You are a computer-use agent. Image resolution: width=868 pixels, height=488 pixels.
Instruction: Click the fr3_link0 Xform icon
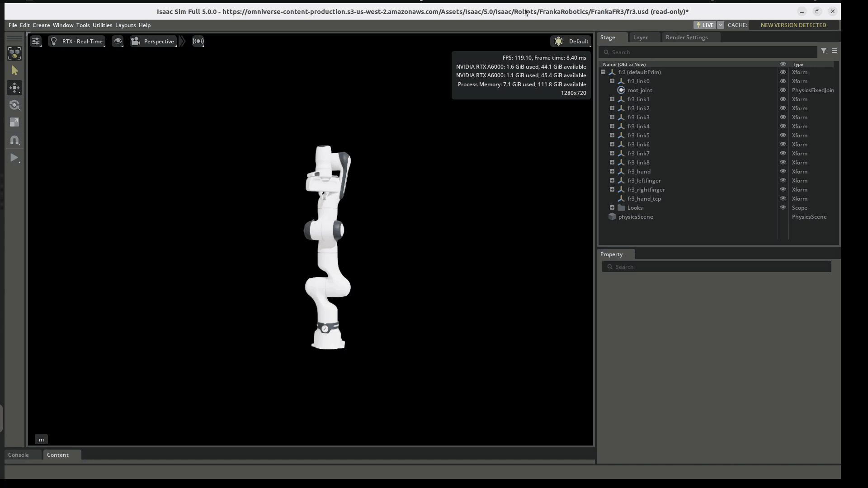(621, 81)
